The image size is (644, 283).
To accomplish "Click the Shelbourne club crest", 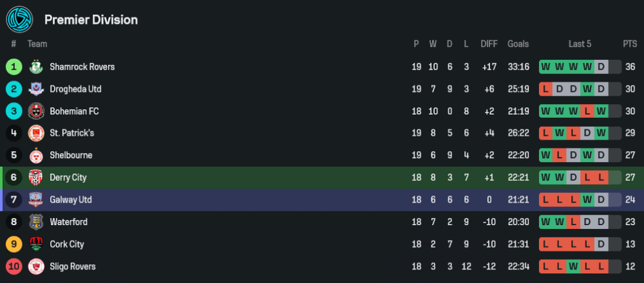I will [35, 156].
